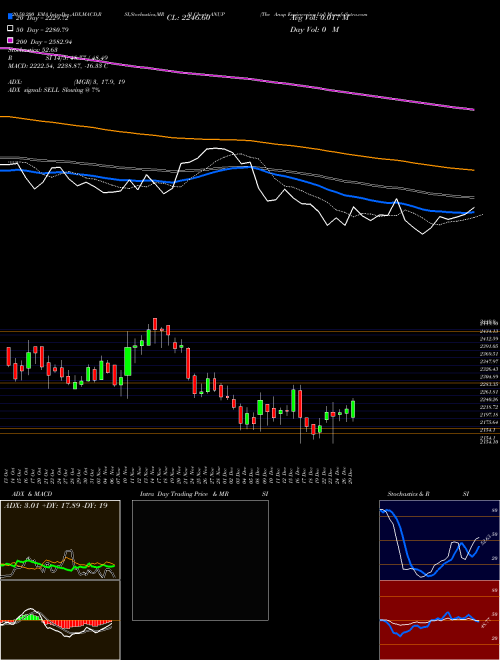
Task: Click the 'Day Vol: 0 M' label
Action: 314,30
